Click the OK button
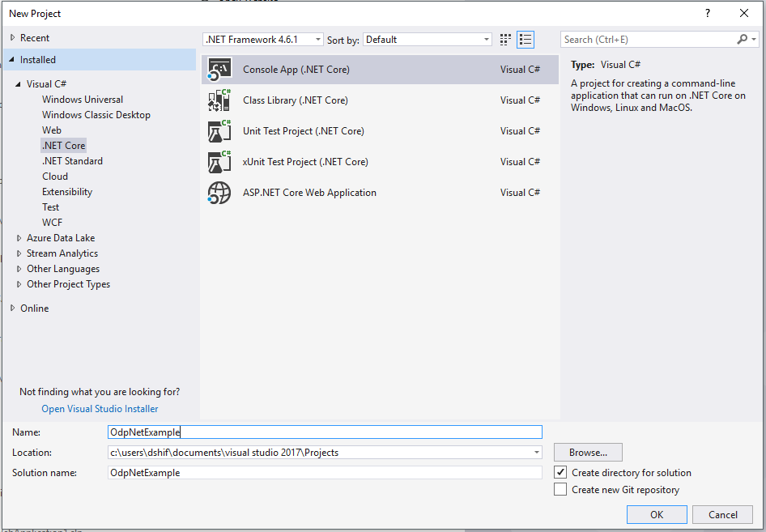 pos(657,514)
